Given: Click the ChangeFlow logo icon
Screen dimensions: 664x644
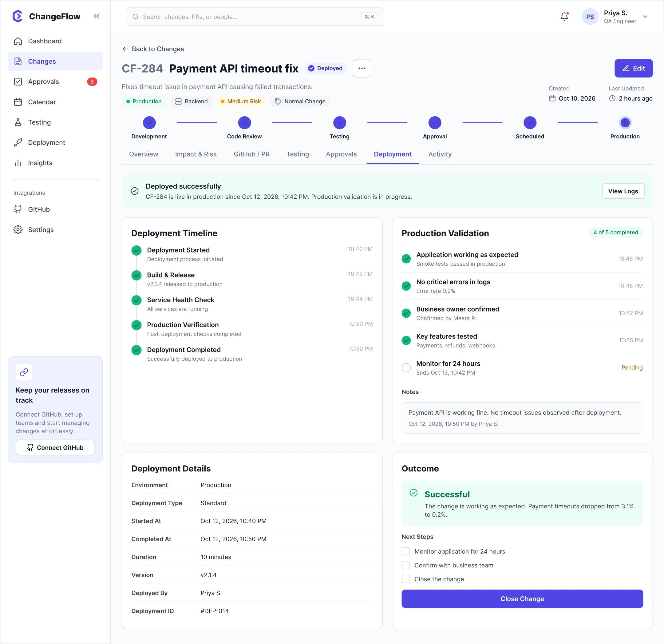Looking at the screenshot, I should (18, 16).
